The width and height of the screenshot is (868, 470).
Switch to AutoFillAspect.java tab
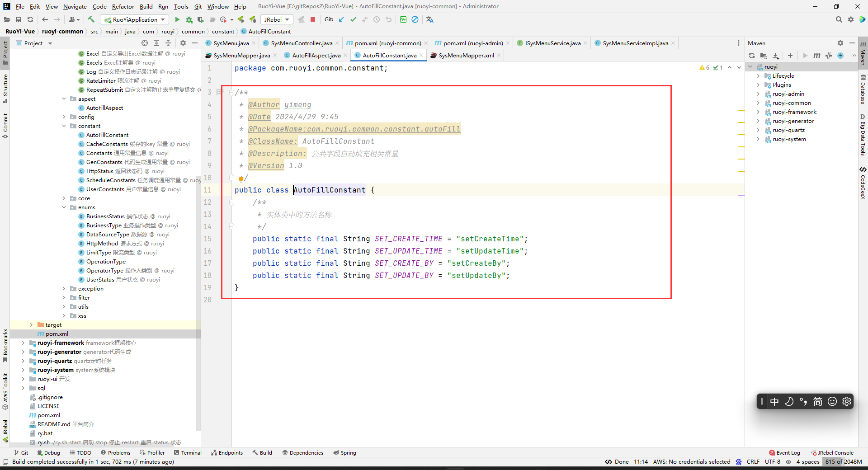coord(316,55)
